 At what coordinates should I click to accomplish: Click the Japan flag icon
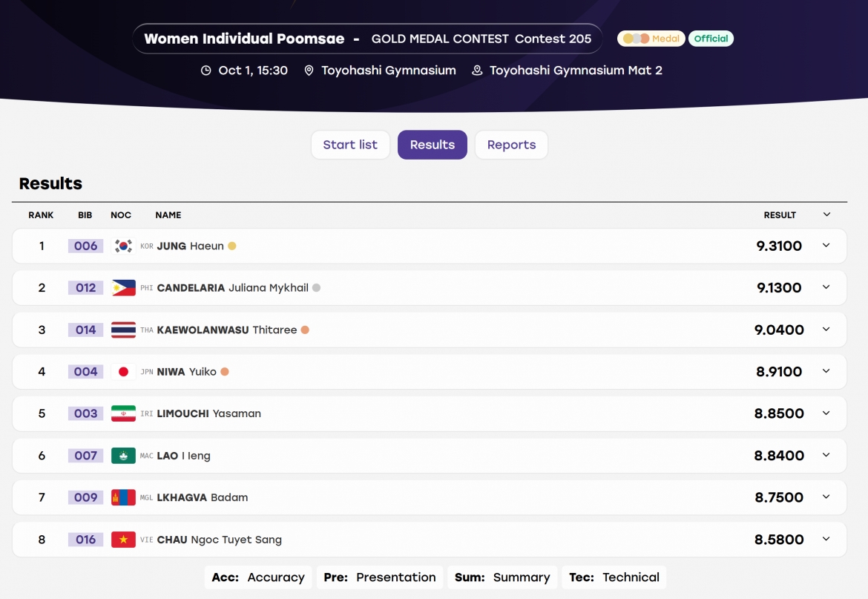123,371
